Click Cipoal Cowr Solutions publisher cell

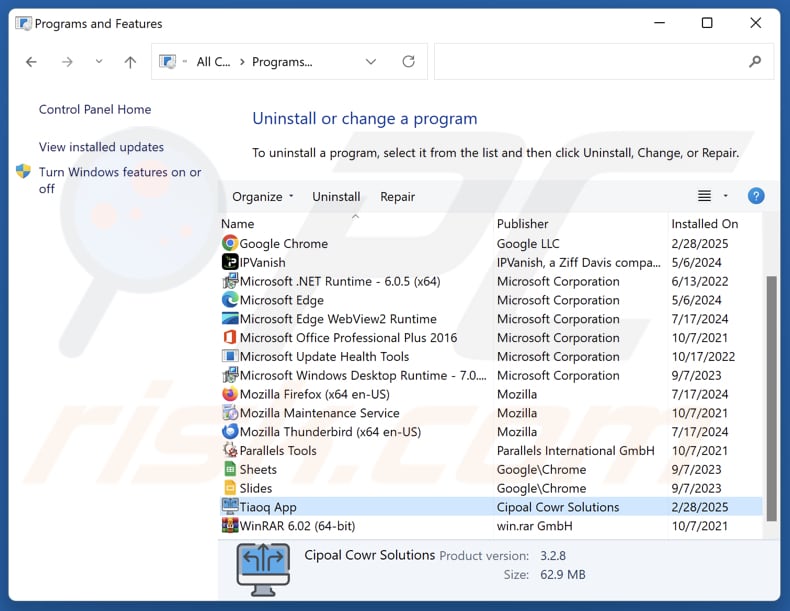click(x=558, y=507)
